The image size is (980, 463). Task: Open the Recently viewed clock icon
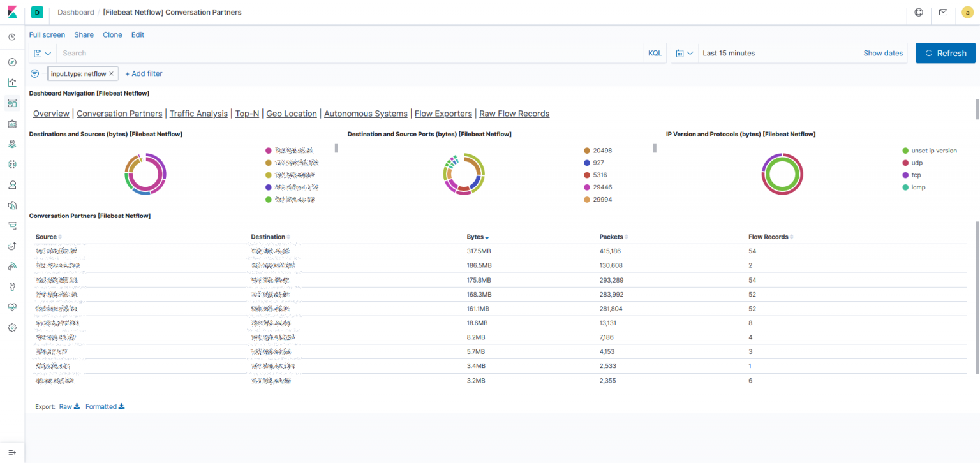tap(11, 37)
